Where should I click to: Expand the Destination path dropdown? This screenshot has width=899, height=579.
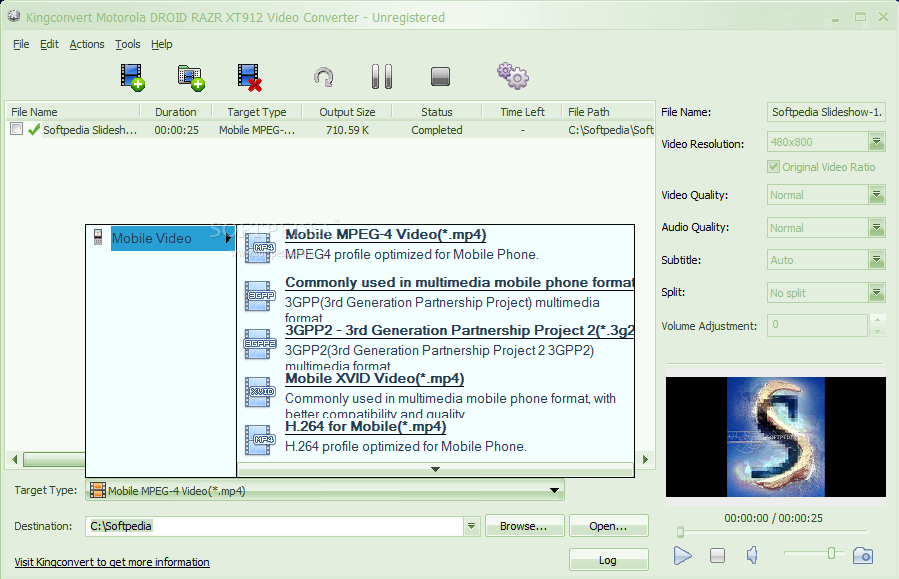(471, 526)
